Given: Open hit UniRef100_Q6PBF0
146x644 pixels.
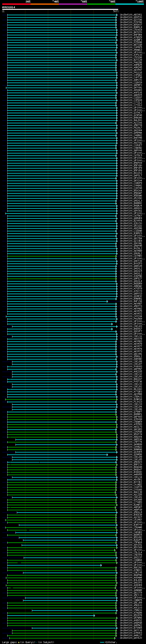Looking at the screenshot, I should click(x=131, y=85).
